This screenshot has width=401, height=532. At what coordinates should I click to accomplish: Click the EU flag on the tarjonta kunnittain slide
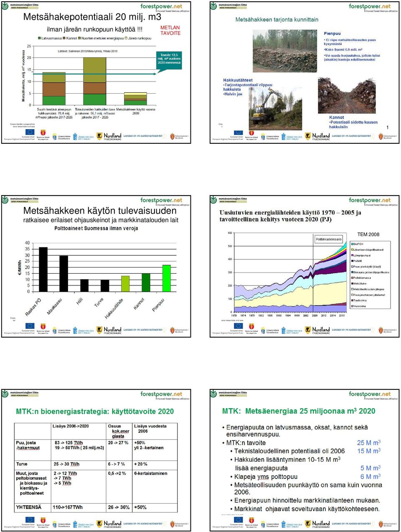click(238, 133)
